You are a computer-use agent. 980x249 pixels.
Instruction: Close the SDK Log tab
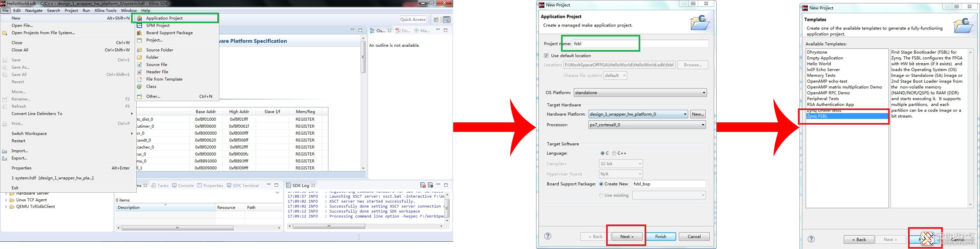313,186
